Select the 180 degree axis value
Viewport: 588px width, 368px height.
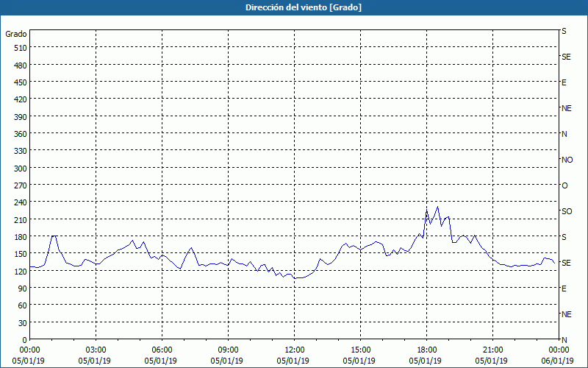click(21, 237)
